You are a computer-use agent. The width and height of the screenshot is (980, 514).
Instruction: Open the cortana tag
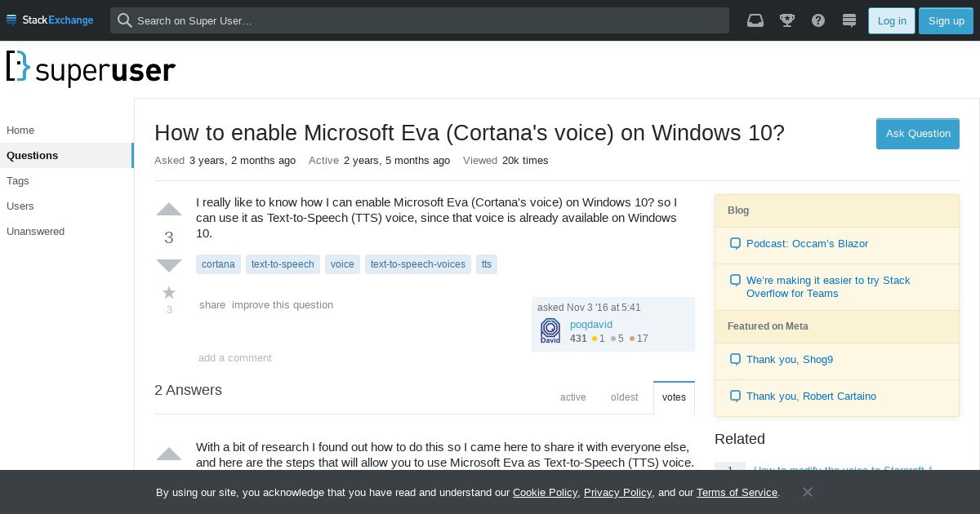click(x=218, y=264)
